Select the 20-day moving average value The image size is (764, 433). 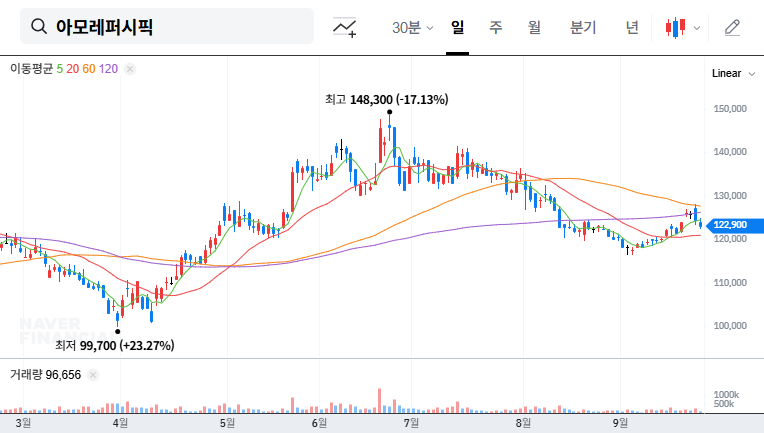[73, 69]
